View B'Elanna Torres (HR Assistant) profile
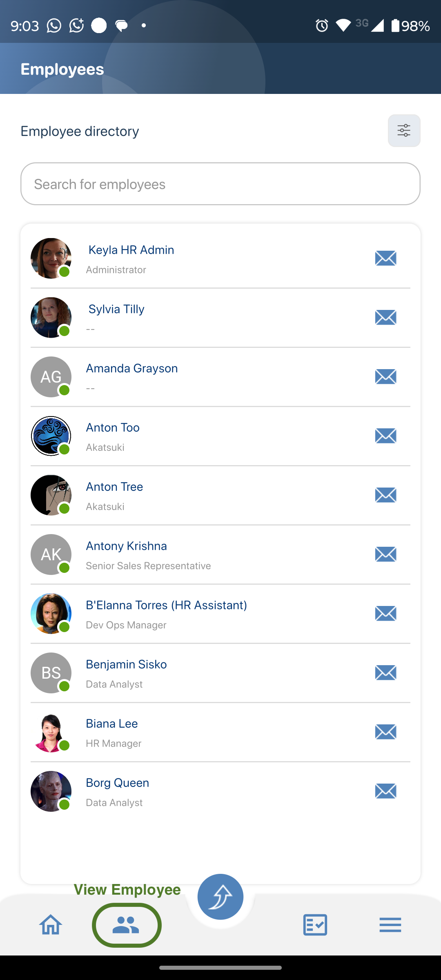The height and width of the screenshot is (980, 441). point(166,605)
